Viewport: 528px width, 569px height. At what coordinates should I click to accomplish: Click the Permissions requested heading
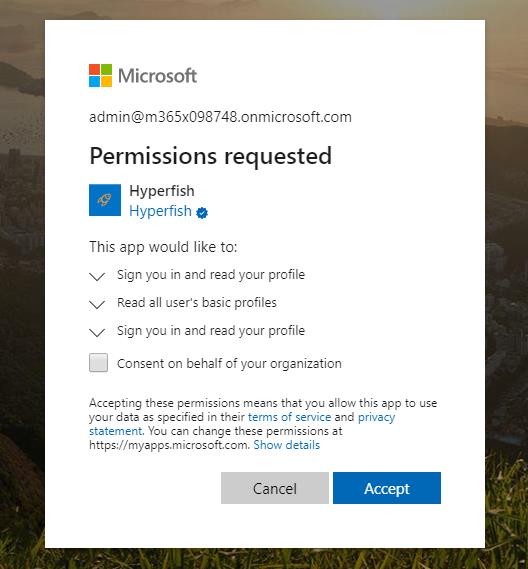210,156
